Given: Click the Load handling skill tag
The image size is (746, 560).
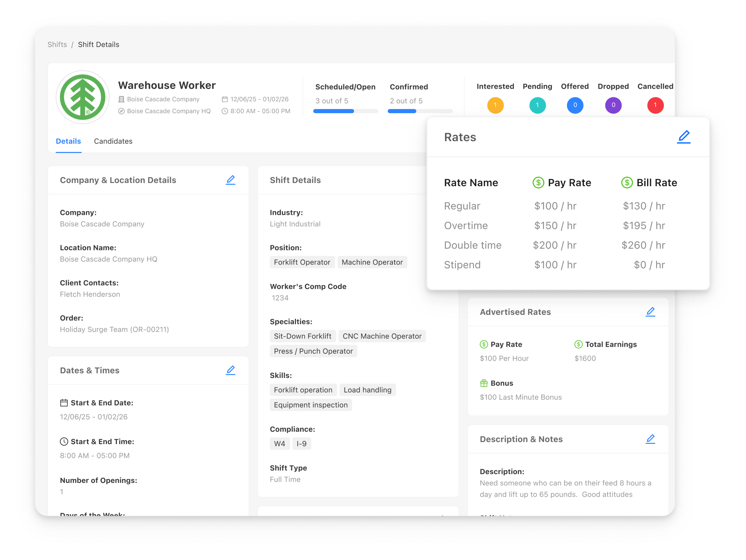Looking at the screenshot, I should pyautogui.click(x=368, y=390).
